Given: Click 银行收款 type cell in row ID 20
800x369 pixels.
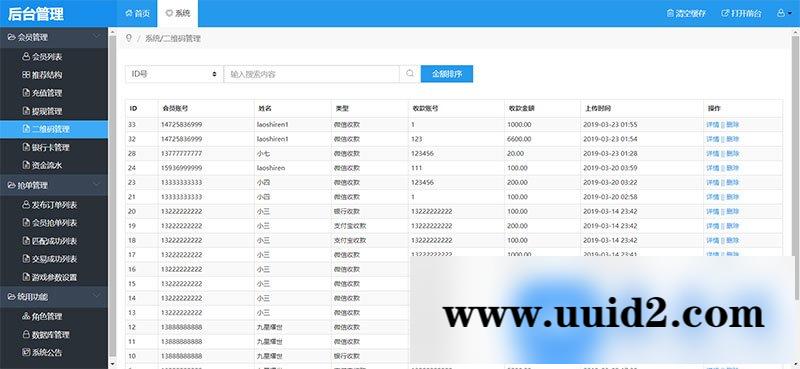Looking at the screenshot, I should (347, 211).
